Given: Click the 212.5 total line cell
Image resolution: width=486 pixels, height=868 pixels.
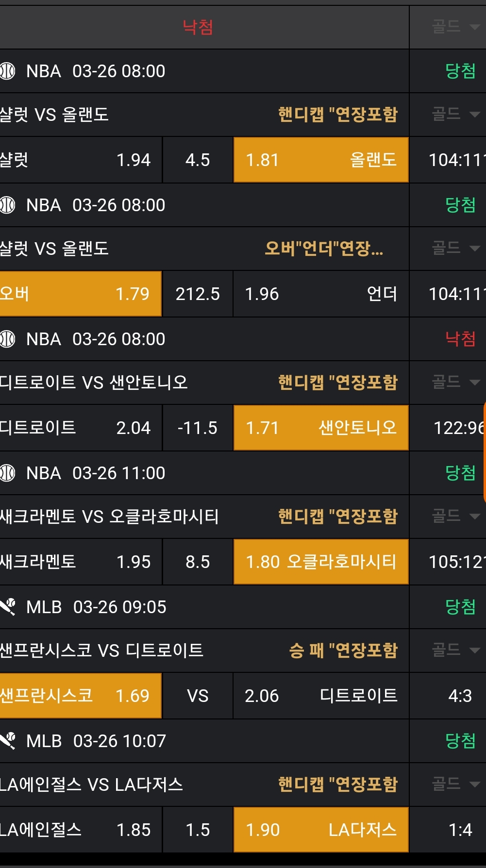Looking at the screenshot, I should [198, 294].
